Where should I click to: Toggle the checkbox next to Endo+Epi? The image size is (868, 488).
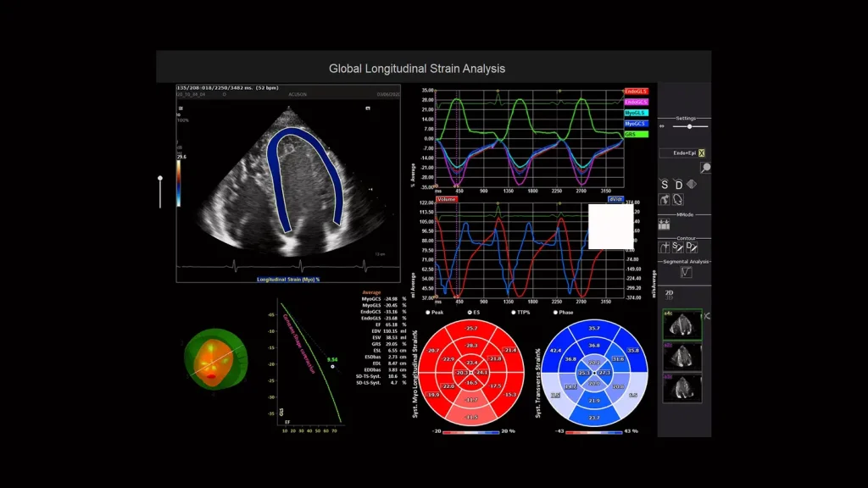tap(701, 153)
